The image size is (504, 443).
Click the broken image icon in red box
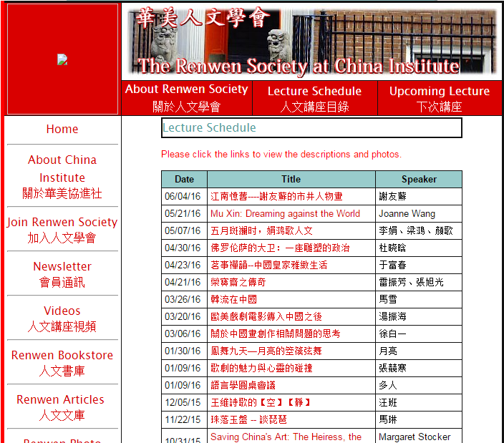coord(62,59)
